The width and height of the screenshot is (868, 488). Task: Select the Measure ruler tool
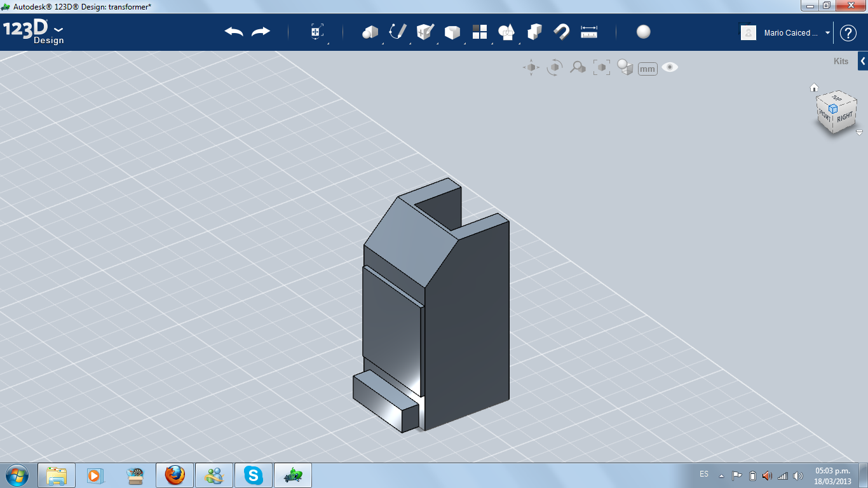pyautogui.click(x=589, y=32)
